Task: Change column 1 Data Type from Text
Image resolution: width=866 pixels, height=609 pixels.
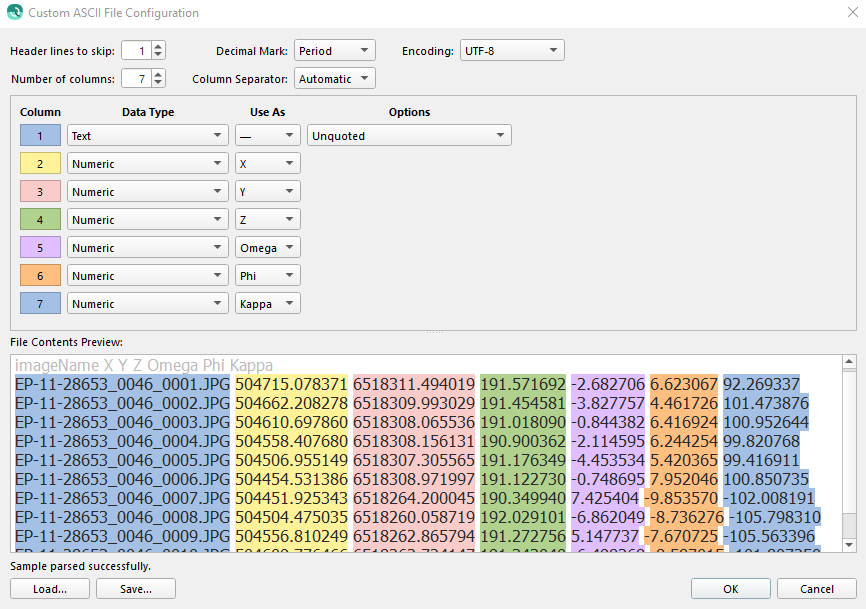Action: (x=148, y=135)
